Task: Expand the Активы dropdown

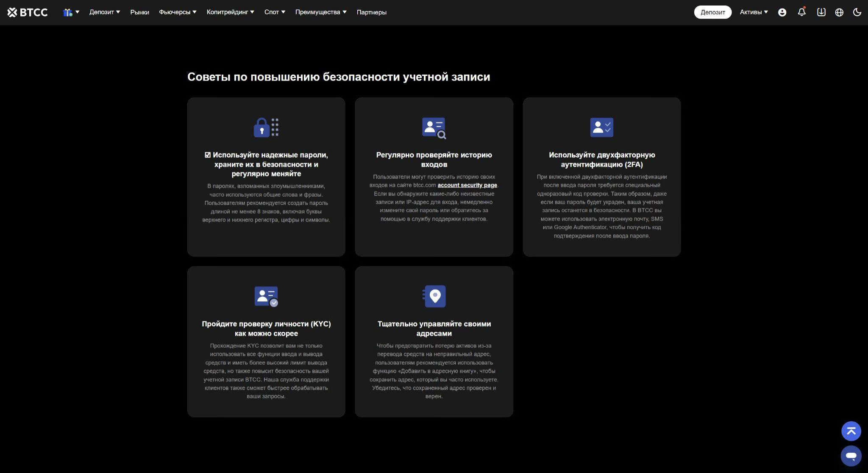Action: point(753,12)
